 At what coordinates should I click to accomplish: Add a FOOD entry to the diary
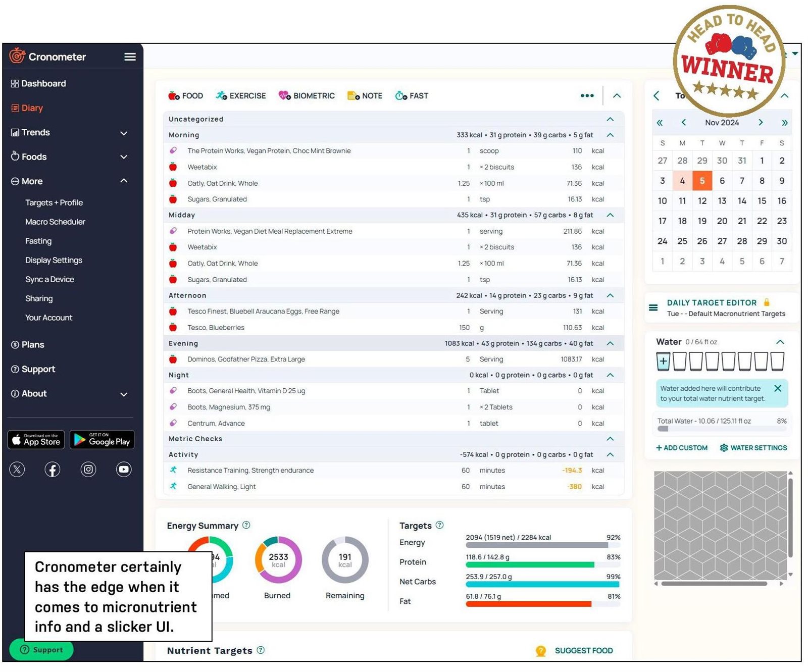click(185, 95)
